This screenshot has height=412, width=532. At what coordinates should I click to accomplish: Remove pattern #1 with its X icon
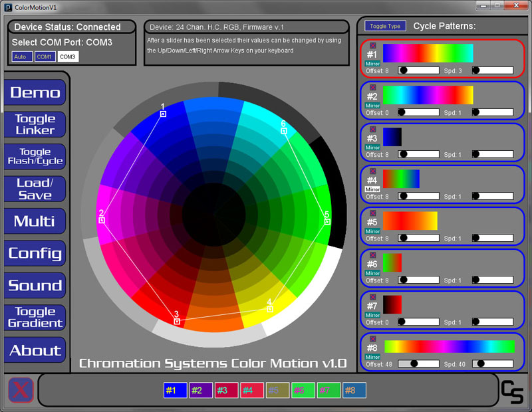(x=372, y=45)
